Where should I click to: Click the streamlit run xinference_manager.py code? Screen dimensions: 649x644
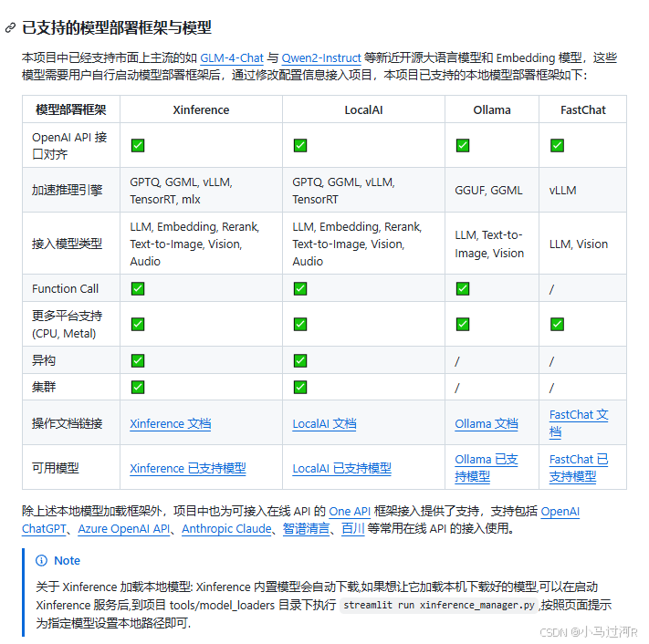click(439, 605)
